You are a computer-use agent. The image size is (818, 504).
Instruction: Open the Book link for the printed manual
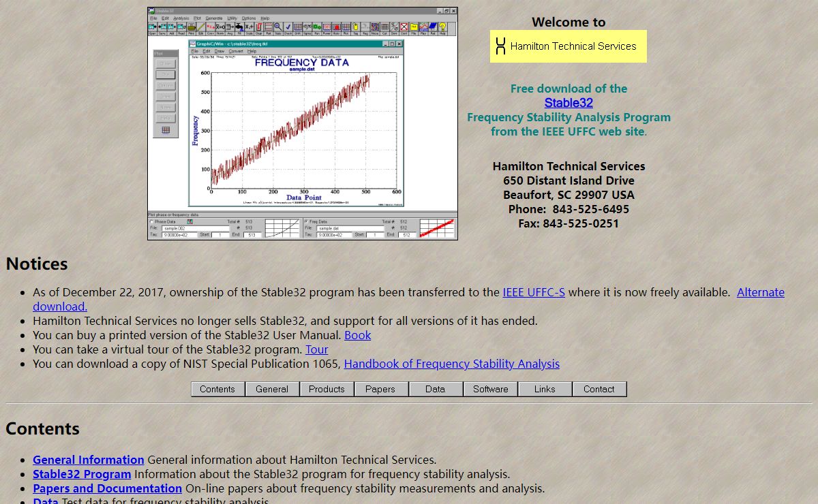358,335
